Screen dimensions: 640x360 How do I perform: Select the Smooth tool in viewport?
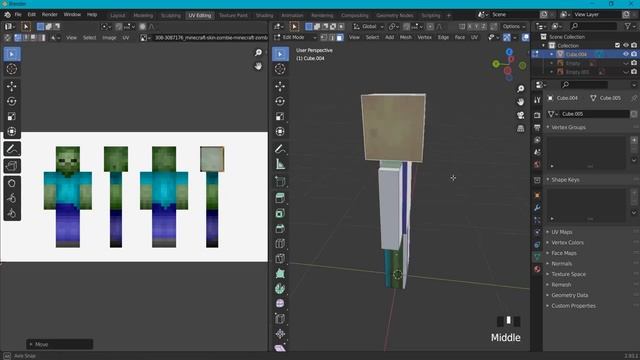[x=280, y=304]
